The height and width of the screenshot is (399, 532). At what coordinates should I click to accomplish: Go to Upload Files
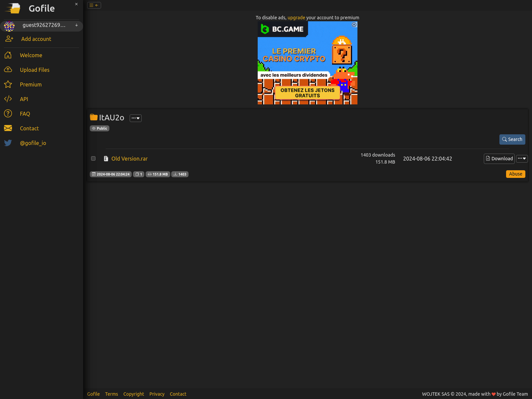(x=35, y=70)
